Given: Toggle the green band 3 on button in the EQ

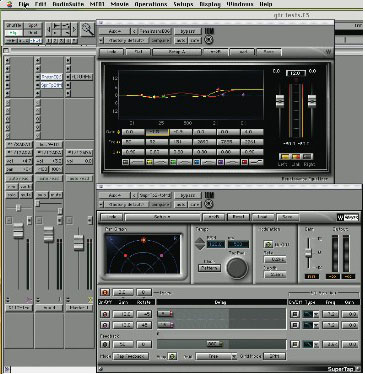Looking at the screenshot, I should pos(173,162).
